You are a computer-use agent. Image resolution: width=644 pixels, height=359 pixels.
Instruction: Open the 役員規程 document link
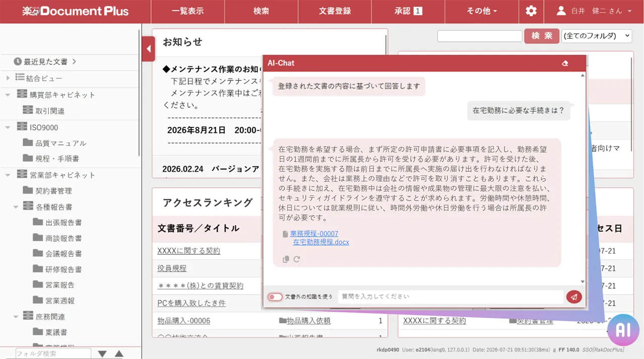tap(172, 268)
